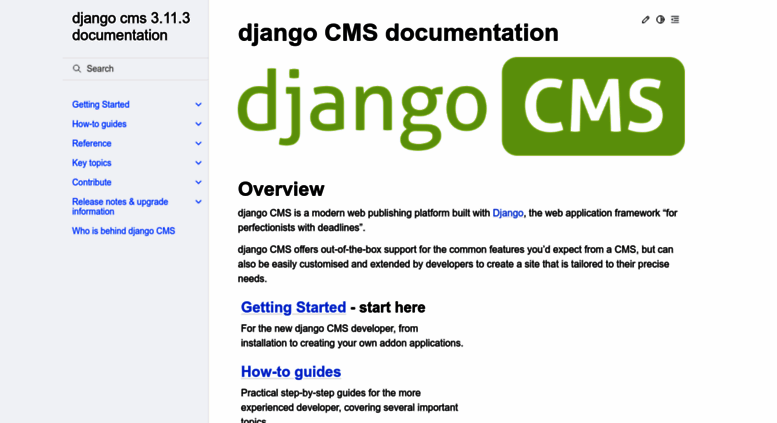Screen dimensions: 777x423
Task: Click the search magnifier icon
Action: pyautogui.click(x=77, y=68)
